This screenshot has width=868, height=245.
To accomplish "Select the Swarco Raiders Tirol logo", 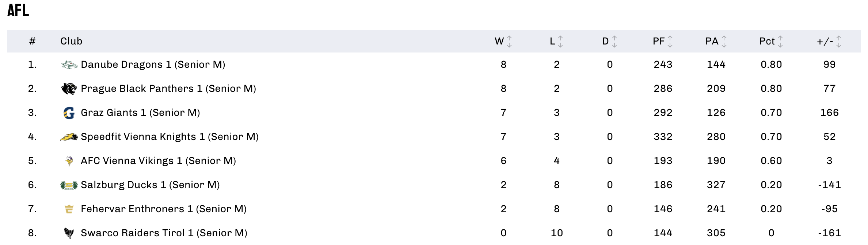I will click(69, 233).
